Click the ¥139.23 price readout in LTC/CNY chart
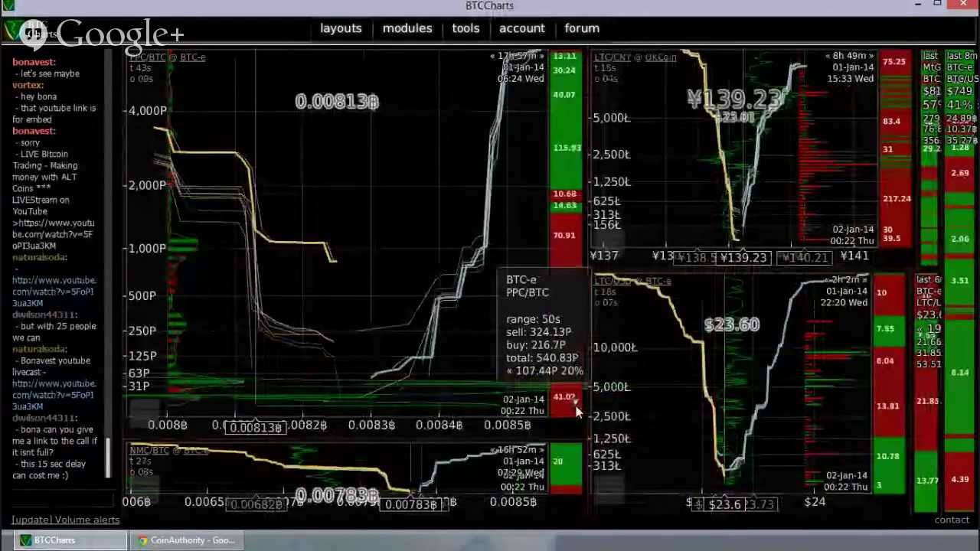The width and height of the screenshot is (980, 551). 735,99
